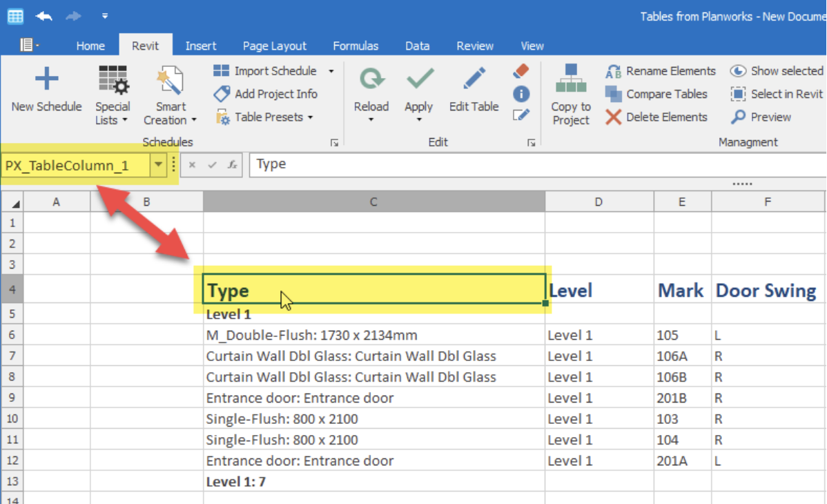The width and height of the screenshot is (827, 504).
Task: Cancel formula entry with X icon
Action: [x=192, y=165]
